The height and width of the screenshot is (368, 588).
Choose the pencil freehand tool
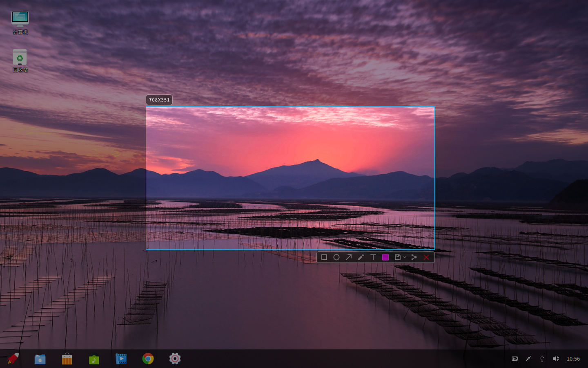point(361,257)
